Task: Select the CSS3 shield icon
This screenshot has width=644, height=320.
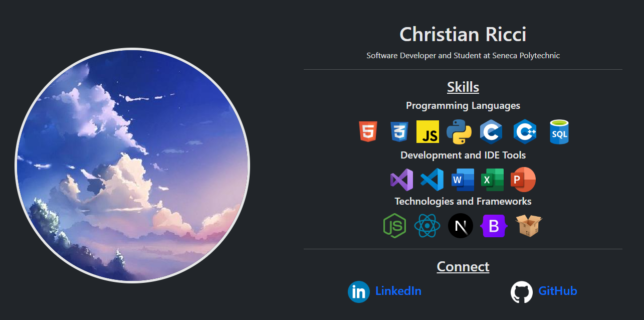Action: coord(399,132)
